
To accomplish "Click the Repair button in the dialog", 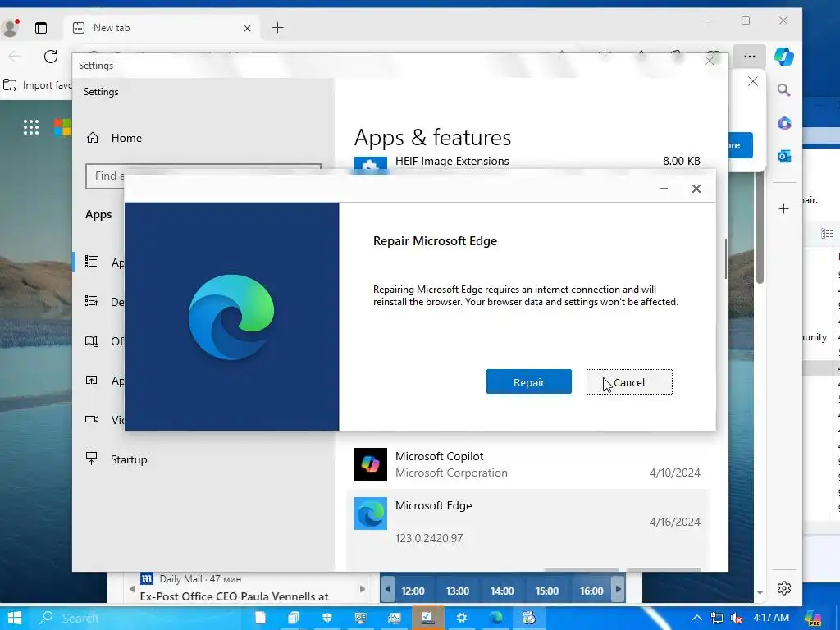I will 529,382.
